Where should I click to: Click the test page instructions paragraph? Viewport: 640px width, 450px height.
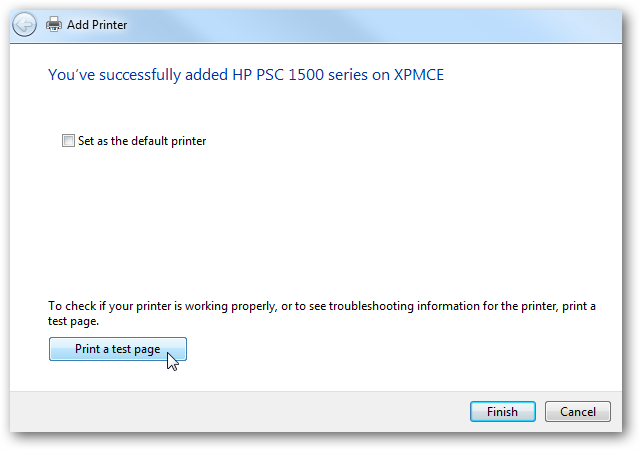coord(322,314)
